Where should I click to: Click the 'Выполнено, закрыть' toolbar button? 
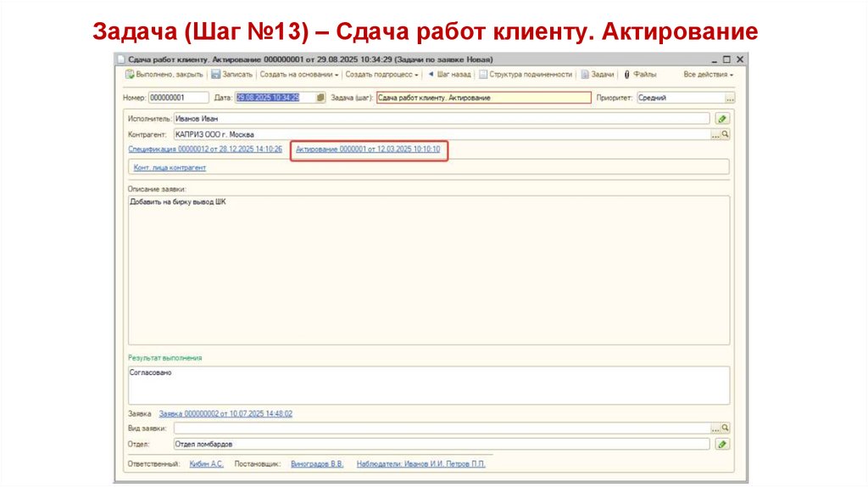coord(164,75)
